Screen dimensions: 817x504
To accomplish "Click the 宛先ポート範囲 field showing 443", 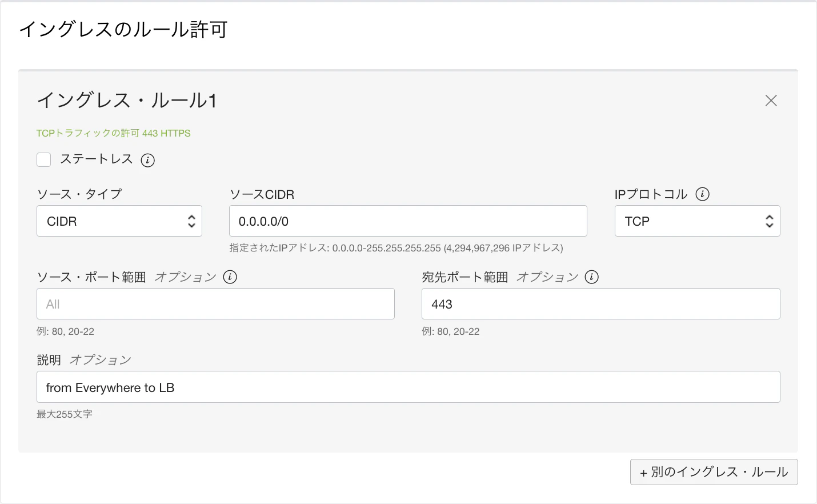I will point(600,304).
